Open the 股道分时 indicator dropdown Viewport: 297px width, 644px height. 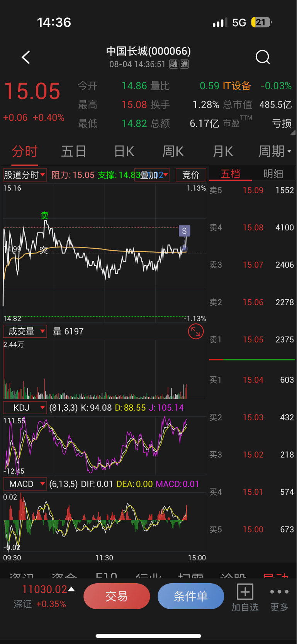25,175
